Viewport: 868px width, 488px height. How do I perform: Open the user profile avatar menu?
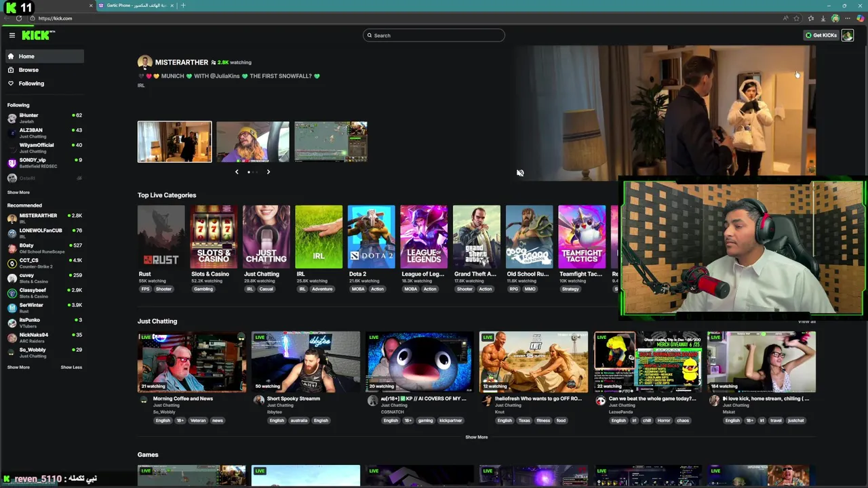(x=848, y=35)
